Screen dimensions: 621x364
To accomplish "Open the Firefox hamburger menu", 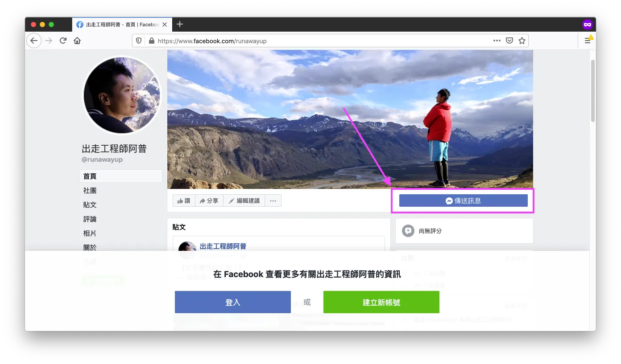I will point(588,41).
